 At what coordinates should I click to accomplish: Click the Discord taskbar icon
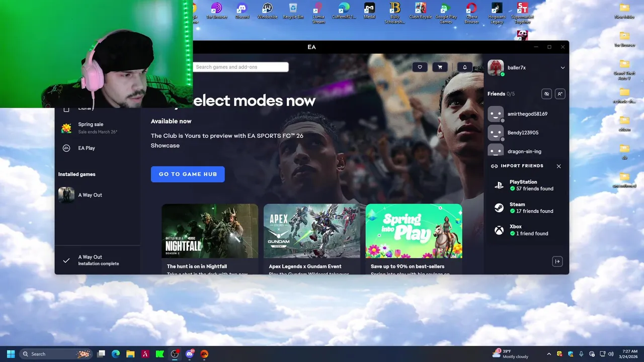tap(190, 354)
